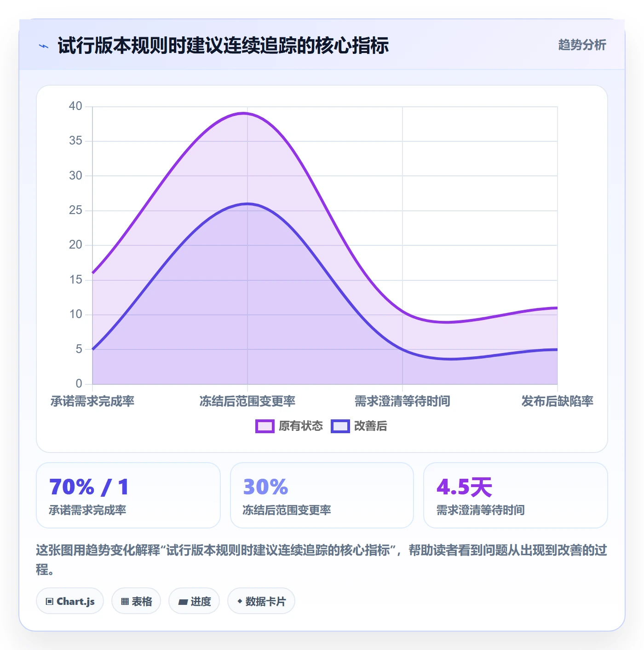
Task: Toggle the 改善后 legend swatch
Action: click(340, 426)
